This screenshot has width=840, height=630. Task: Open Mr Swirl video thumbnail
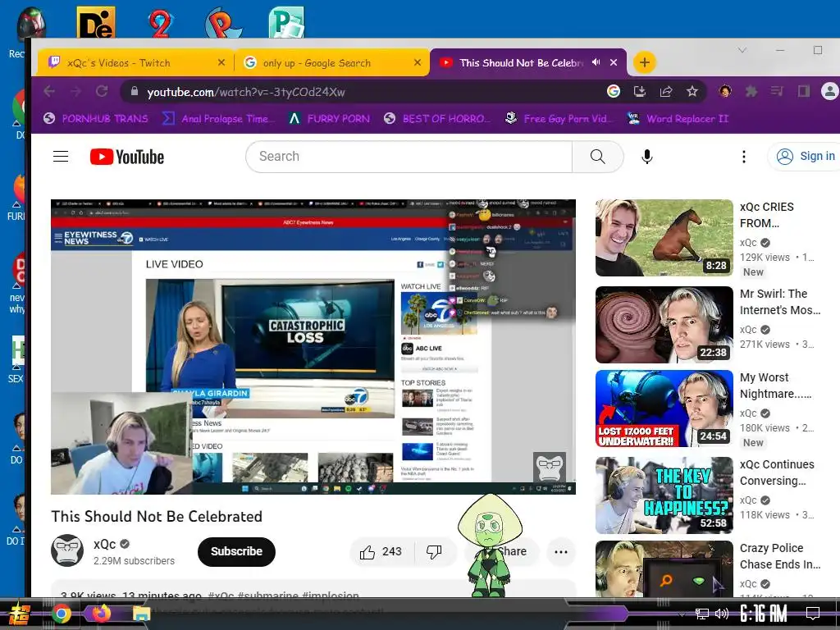[x=664, y=324]
